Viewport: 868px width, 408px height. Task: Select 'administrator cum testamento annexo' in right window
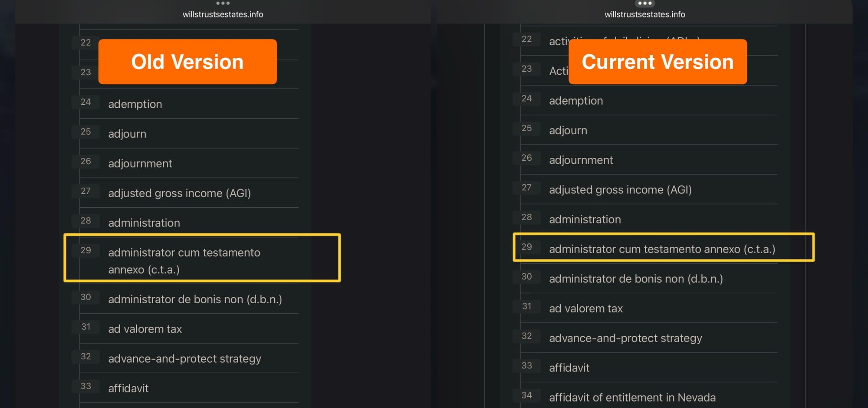[x=662, y=249]
